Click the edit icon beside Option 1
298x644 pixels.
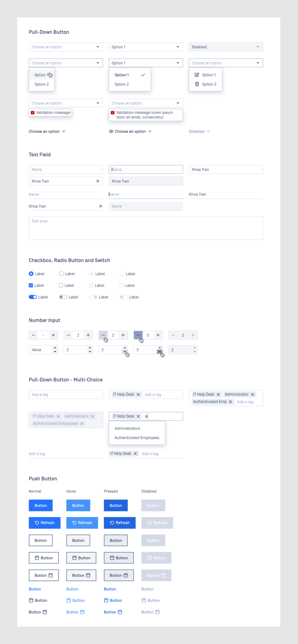(197, 75)
